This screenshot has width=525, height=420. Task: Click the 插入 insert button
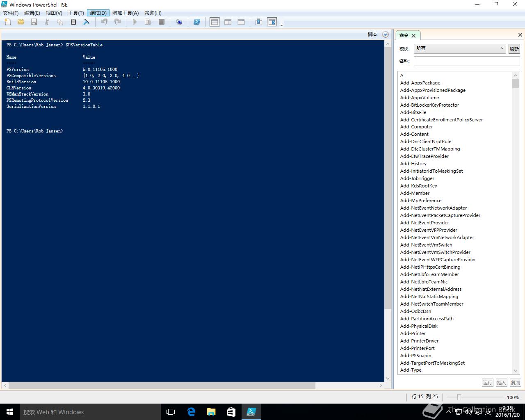point(501,383)
